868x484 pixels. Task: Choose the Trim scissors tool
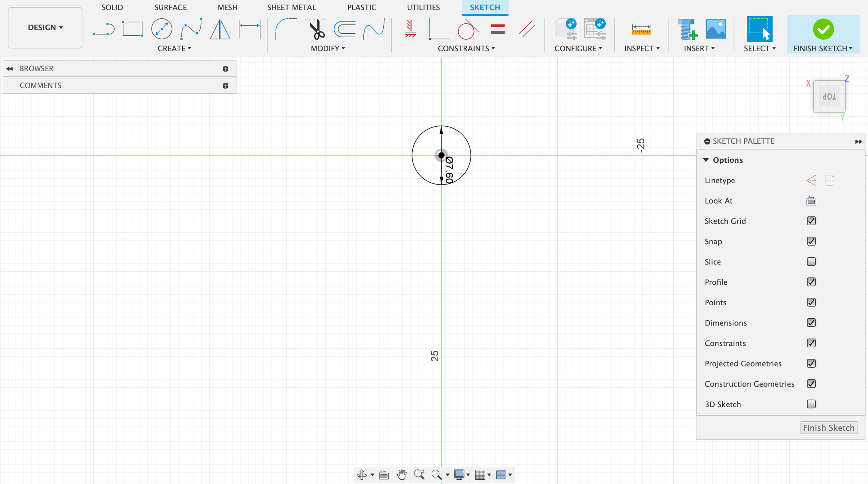pos(317,29)
